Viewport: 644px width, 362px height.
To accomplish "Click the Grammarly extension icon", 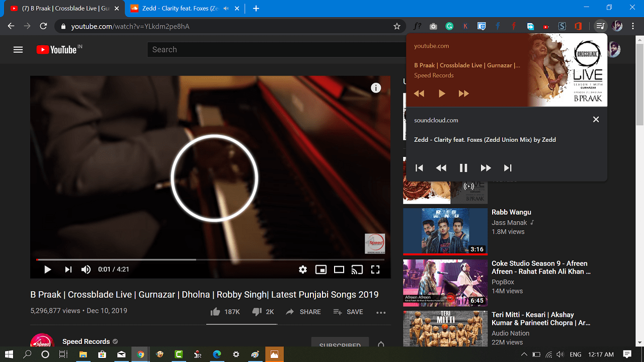I will [x=449, y=26].
